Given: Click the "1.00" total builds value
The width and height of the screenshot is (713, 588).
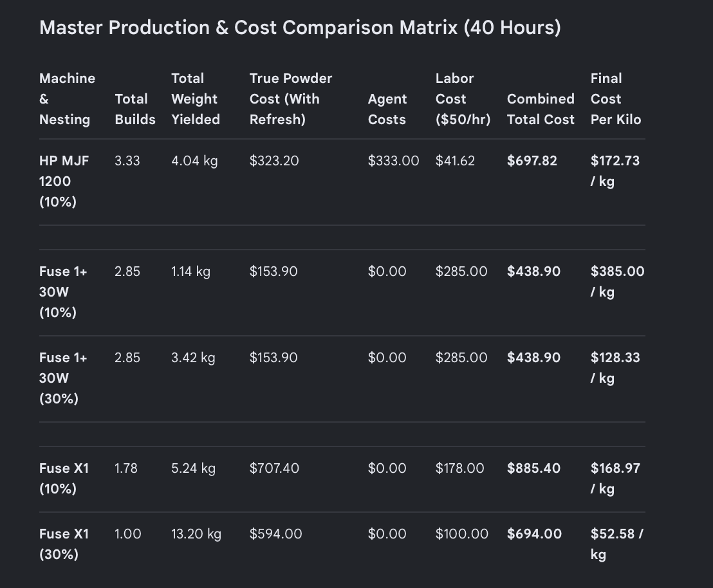Looking at the screenshot, I should tap(128, 534).
